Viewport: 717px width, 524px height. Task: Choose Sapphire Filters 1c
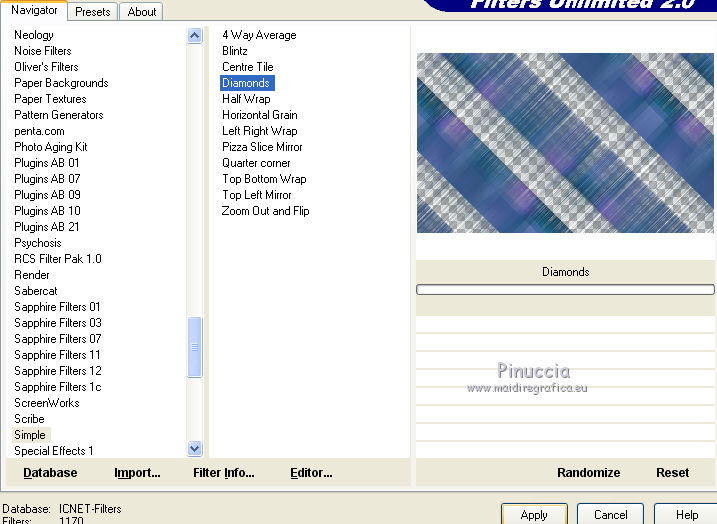point(58,387)
